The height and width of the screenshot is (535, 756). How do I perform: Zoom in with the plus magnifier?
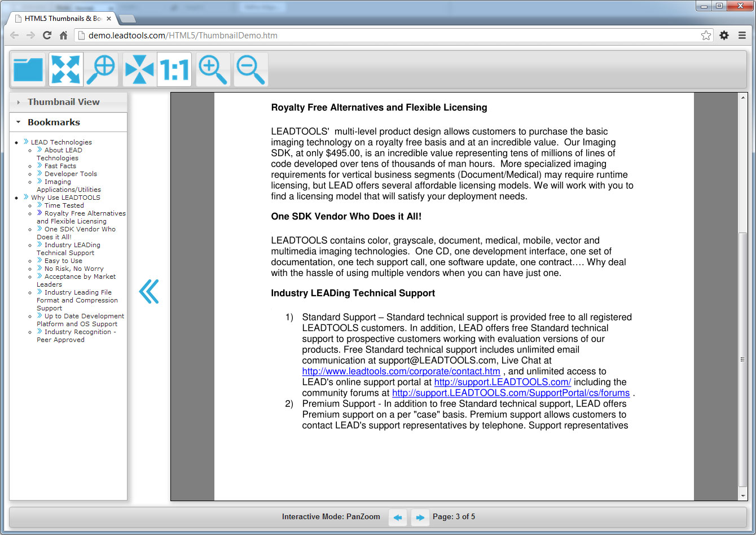(213, 69)
